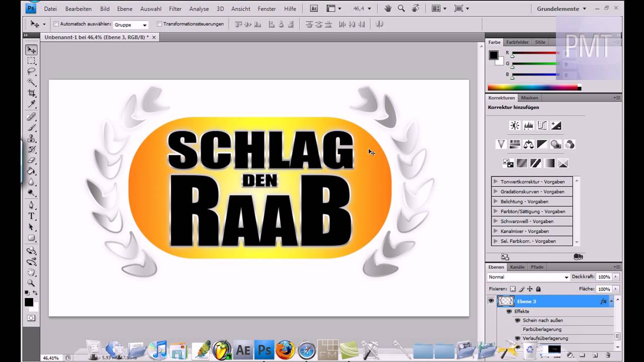Screen dimensions: 644x362
Task: Expand 'Farbton/Sättigung - Vorgaben'
Action: click(x=496, y=211)
